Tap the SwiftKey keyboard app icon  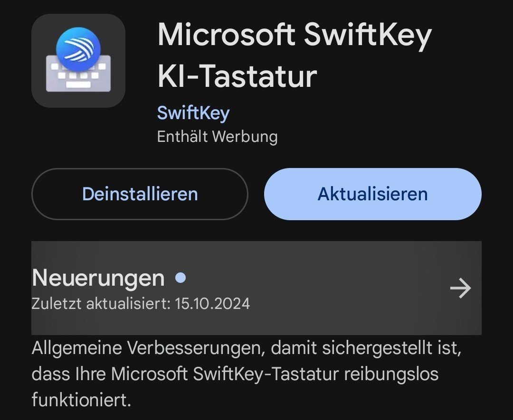78,61
